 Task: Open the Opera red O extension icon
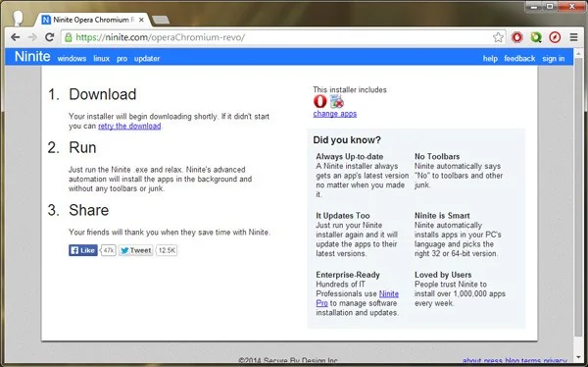coord(517,37)
